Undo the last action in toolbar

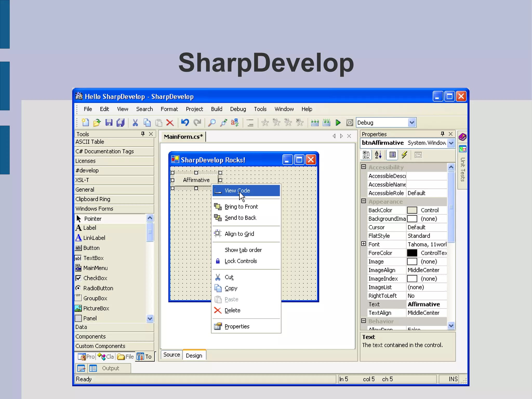click(185, 122)
